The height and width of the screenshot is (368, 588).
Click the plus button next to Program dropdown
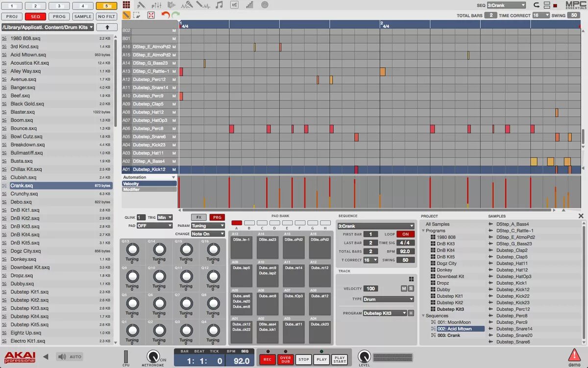coord(411,313)
